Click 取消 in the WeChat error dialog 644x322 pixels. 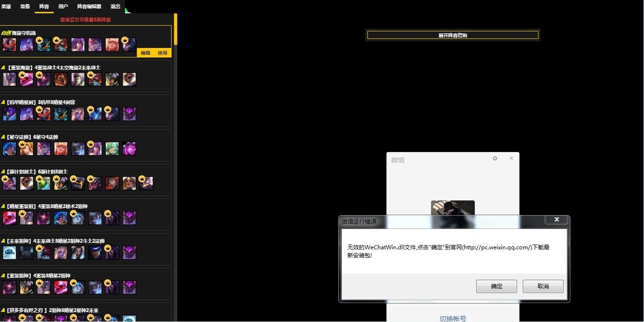coord(543,286)
